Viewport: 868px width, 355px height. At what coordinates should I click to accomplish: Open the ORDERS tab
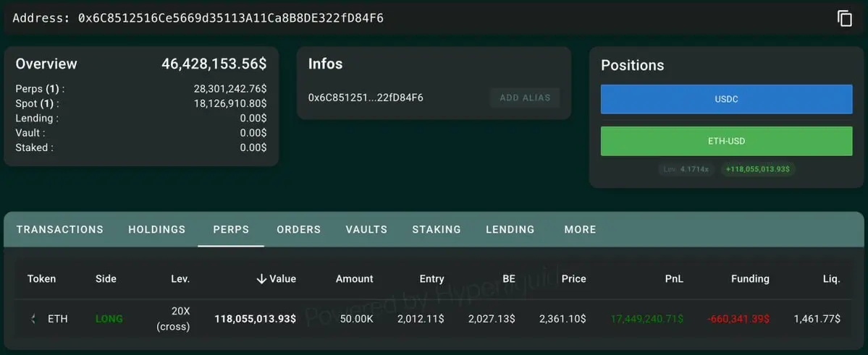coord(299,229)
